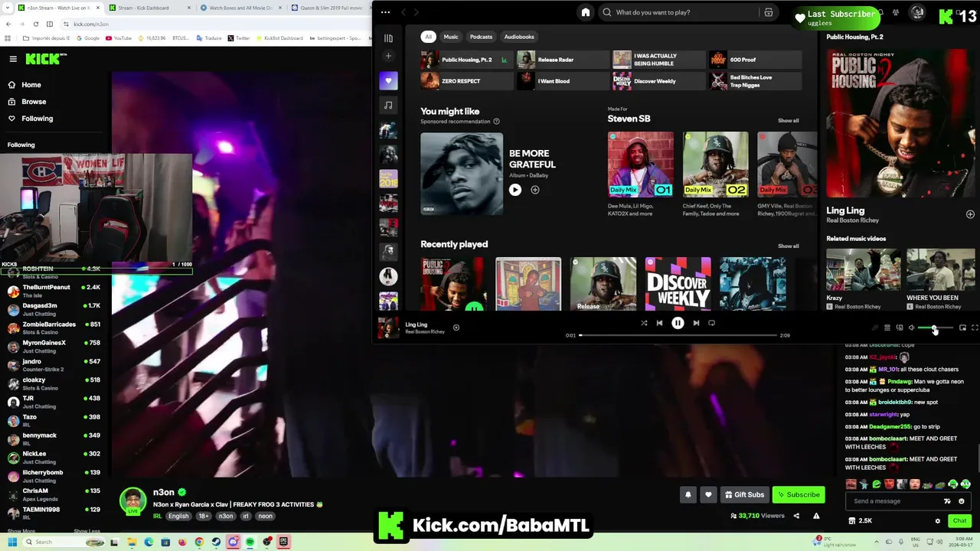980x551 pixels.
Task: Open the Krazy related music video
Action: (x=863, y=269)
